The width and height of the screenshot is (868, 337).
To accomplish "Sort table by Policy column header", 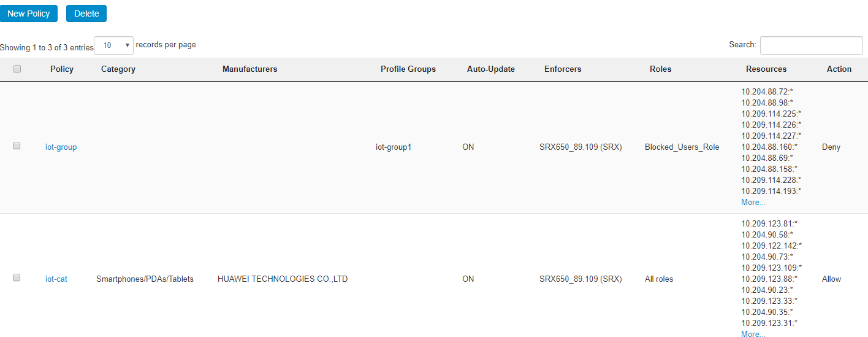I will [62, 69].
